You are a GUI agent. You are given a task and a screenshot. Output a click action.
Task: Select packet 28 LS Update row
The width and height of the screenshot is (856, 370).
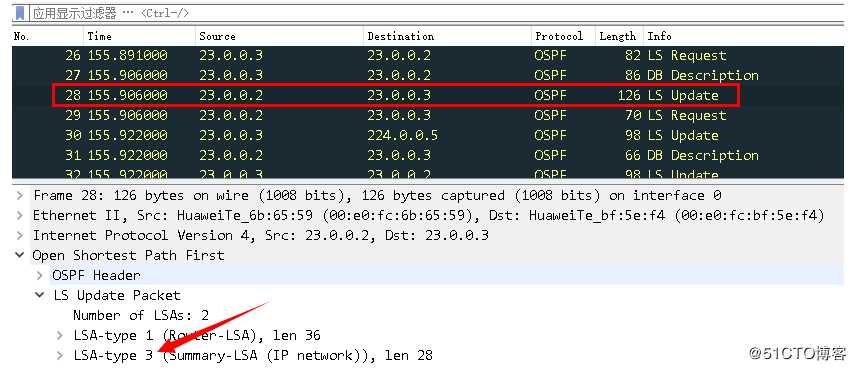[x=428, y=96]
